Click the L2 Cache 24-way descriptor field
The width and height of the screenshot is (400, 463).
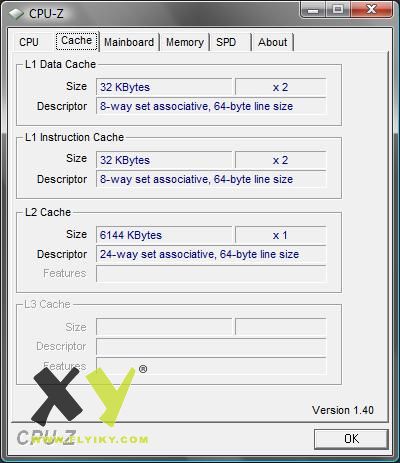[x=211, y=254]
